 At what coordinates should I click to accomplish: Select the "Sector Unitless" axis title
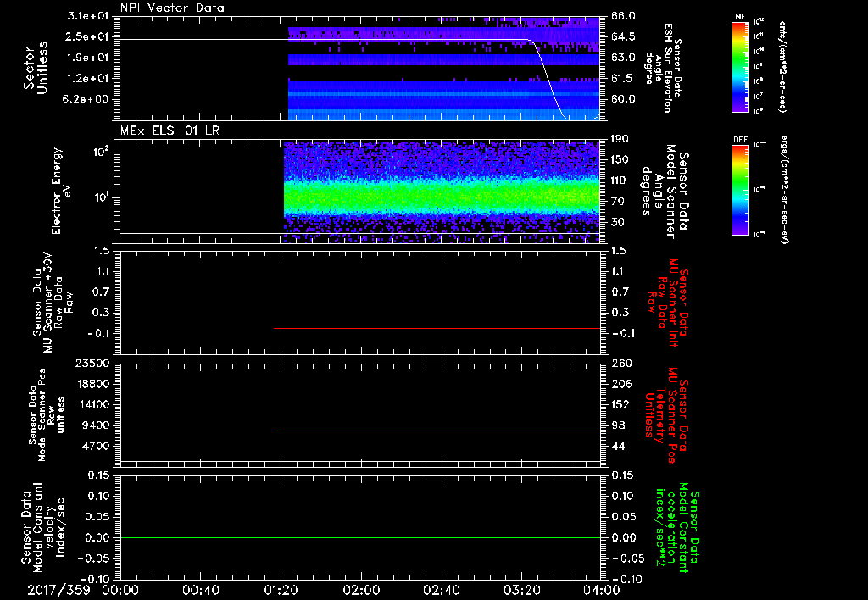36,68
